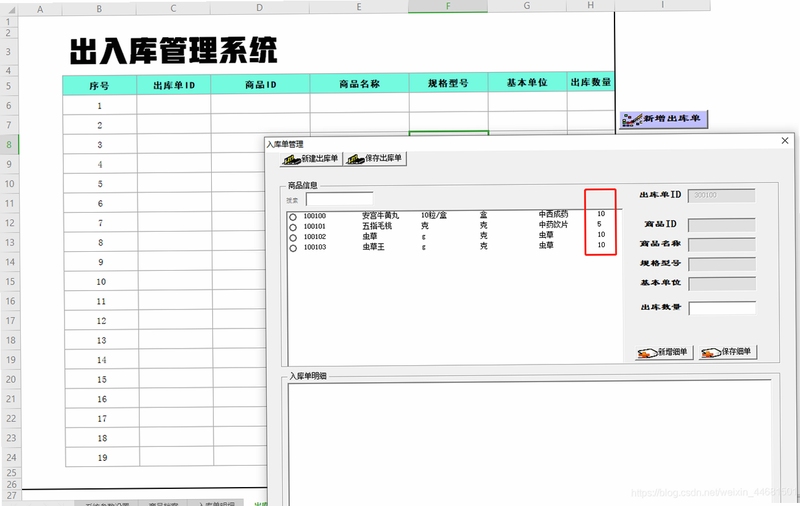Click the 出库单ID table header cell

click(x=174, y=85)
